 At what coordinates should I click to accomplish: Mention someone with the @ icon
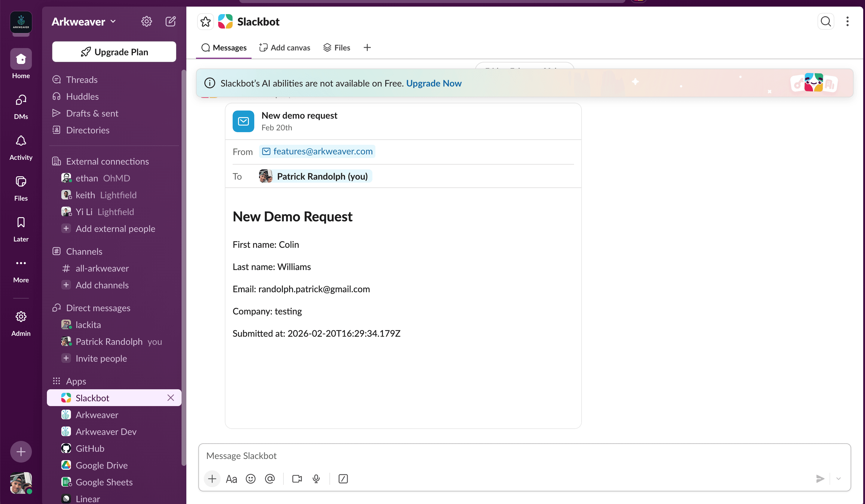coord(270,478)
